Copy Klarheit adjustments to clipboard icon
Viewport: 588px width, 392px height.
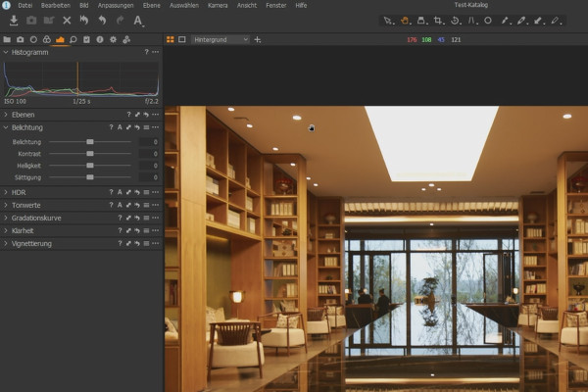click(128, 230)
